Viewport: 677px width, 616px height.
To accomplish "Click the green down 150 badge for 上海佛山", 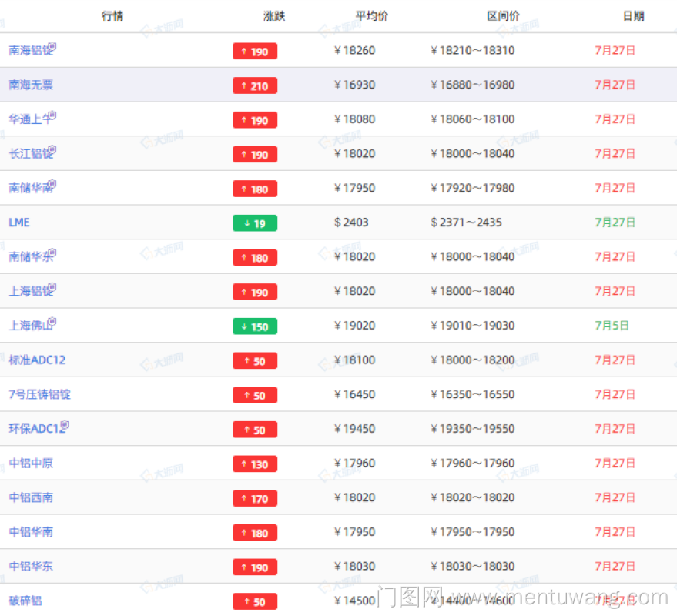I will (254, 326).
